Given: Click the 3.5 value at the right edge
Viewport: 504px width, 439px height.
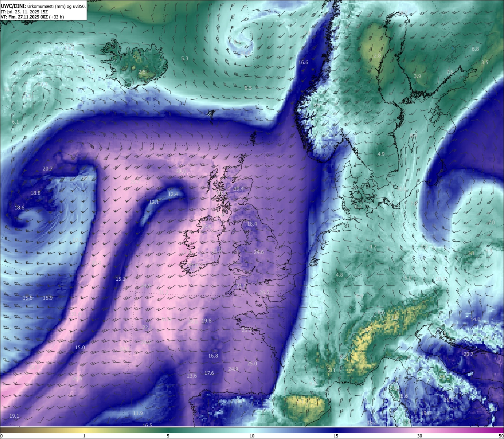Looking at the screenshot, I should 485,63.
